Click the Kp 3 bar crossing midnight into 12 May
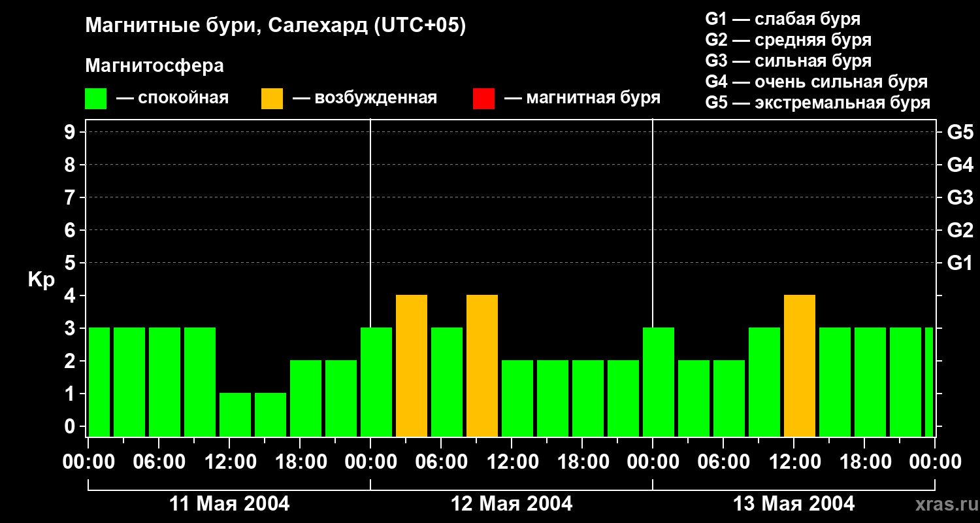This screenshot has width=980, height=523. click(x=376, y=382)
